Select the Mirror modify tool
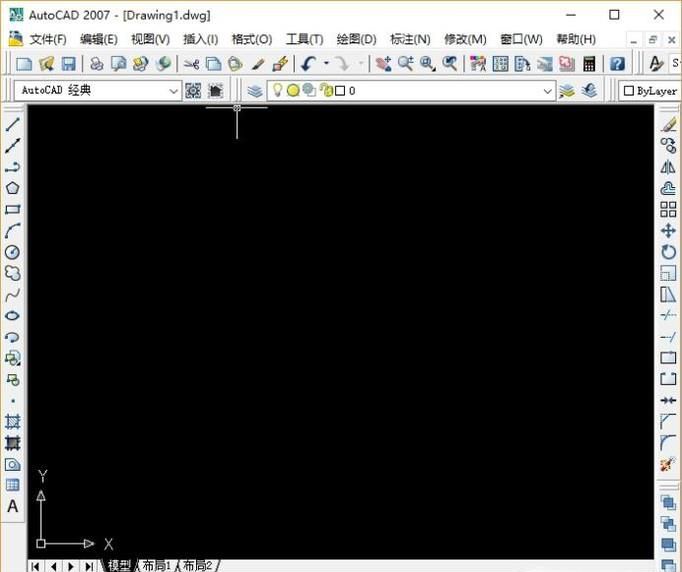This screenshot has width=682, height=572. click(x=668, y=167)
